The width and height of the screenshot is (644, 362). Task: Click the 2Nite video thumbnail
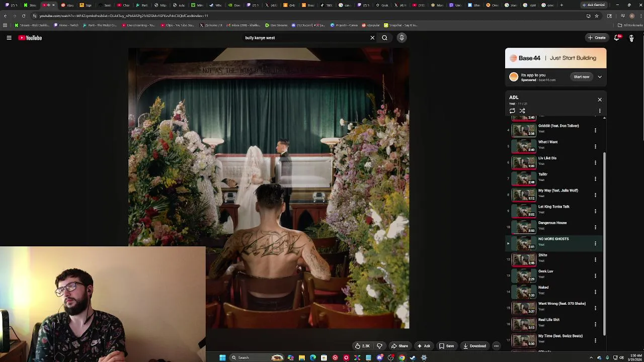(524, 259)
